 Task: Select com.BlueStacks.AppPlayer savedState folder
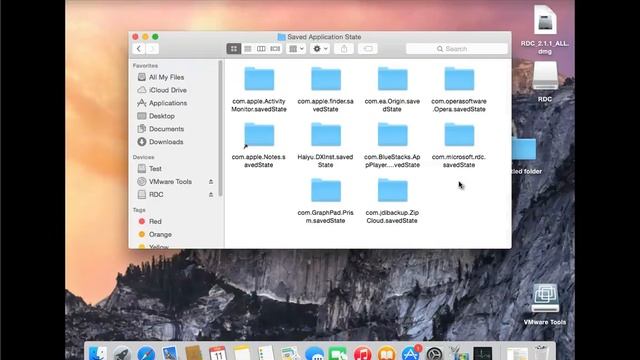[392, 146]
